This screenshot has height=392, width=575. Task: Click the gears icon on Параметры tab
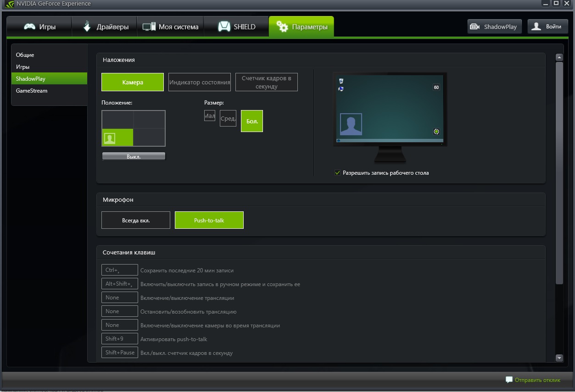(282, 27)
